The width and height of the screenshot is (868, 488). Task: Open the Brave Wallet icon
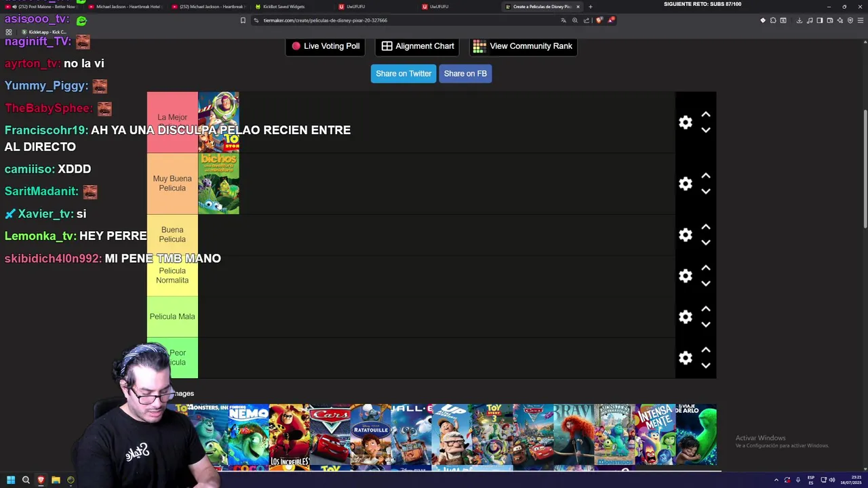830,20
